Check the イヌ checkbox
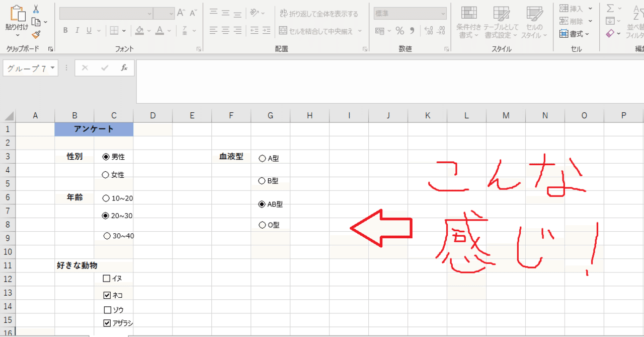The image size is (644, 337). 106,278
